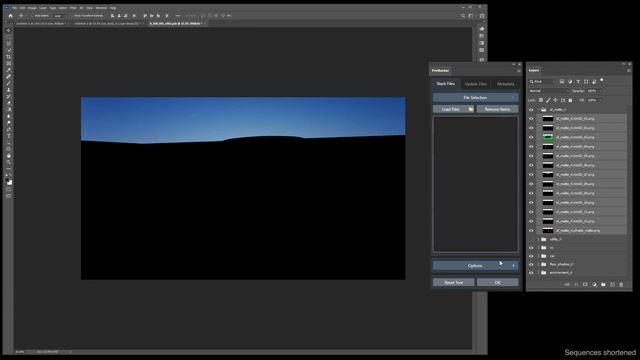Open the Window menu

coord(101,8)
